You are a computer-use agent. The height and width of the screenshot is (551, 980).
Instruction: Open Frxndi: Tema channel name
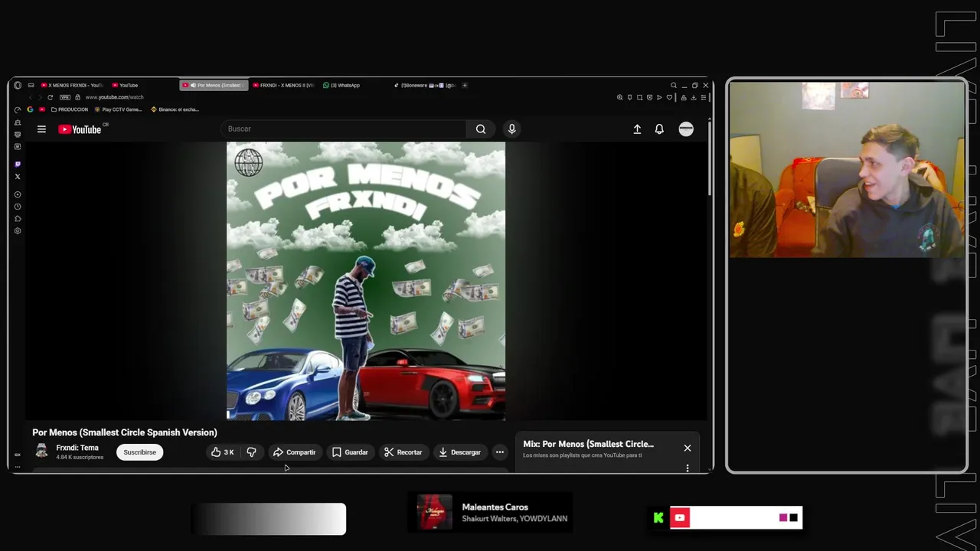(x=77, y=448)
